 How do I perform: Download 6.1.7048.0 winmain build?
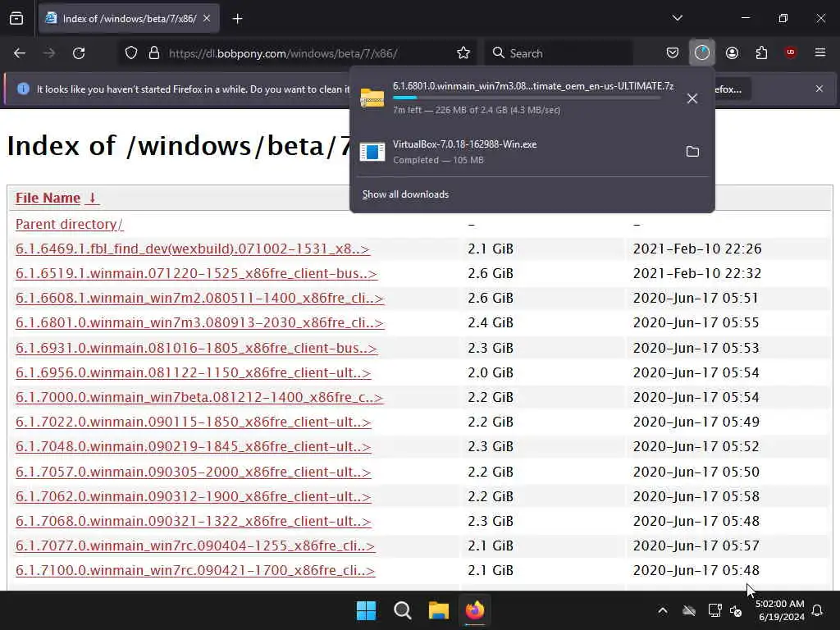(x=193, y=446)
